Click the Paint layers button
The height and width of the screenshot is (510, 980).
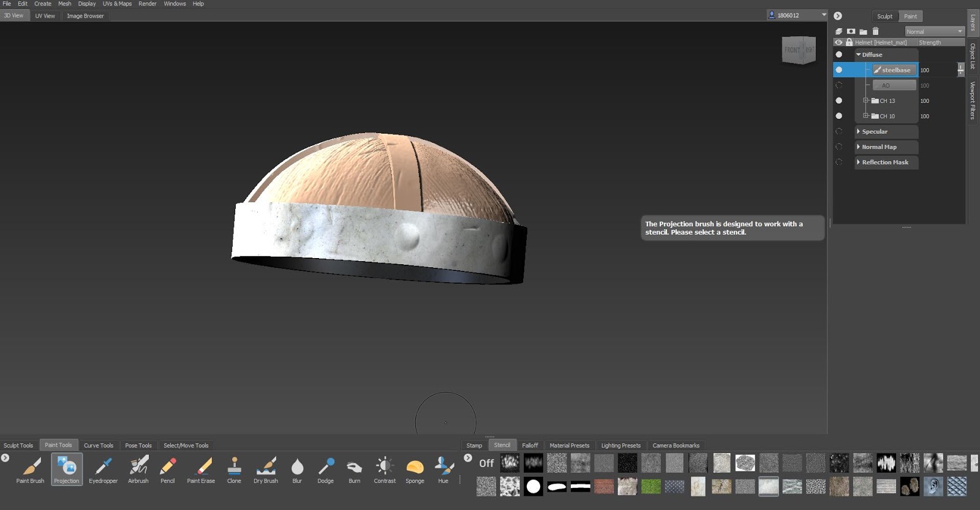911,17
